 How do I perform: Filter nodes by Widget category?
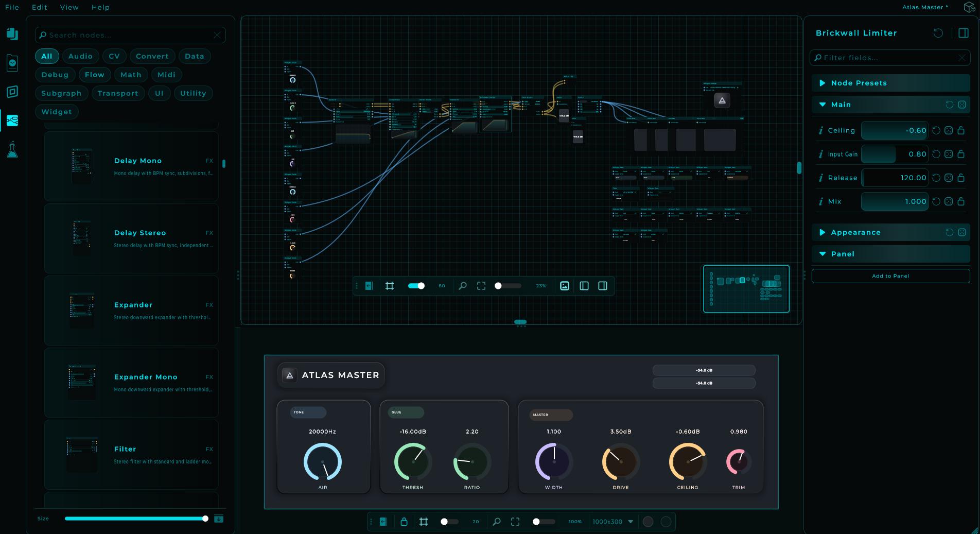[x=57, y=112]
